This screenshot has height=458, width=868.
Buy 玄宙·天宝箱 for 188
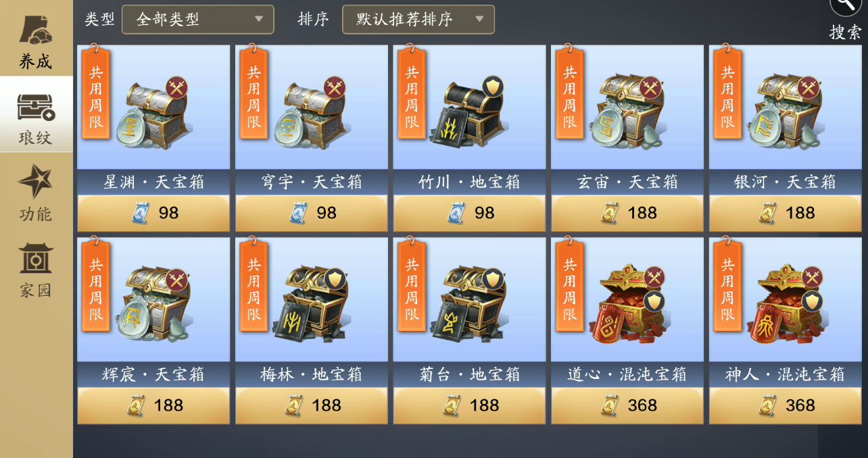point(627,213)
